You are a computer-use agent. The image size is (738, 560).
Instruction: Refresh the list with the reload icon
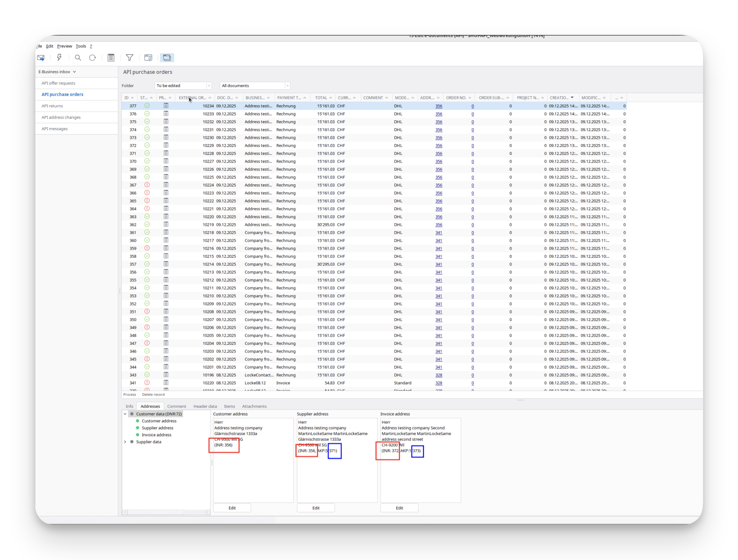pyautogui.click(x=93, y=58)
